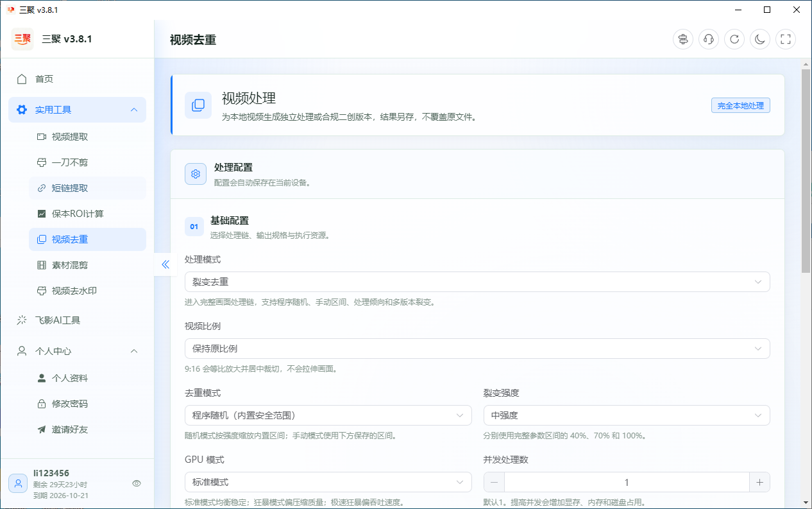The width and height of the screenshot is (812, 509).
Task: Click the 三聚 app logo in sidebar header
Action: tap(22, 39)
